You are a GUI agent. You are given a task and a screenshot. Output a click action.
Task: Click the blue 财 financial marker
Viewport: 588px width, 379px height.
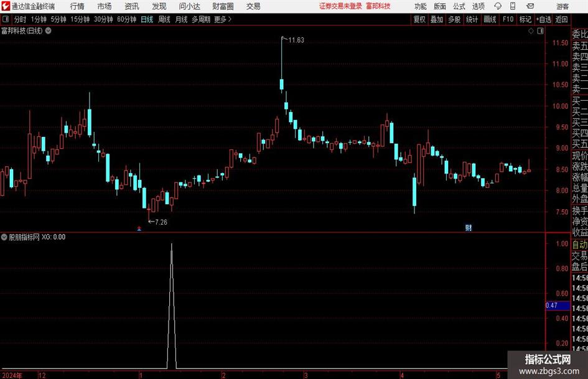(469, 227)
